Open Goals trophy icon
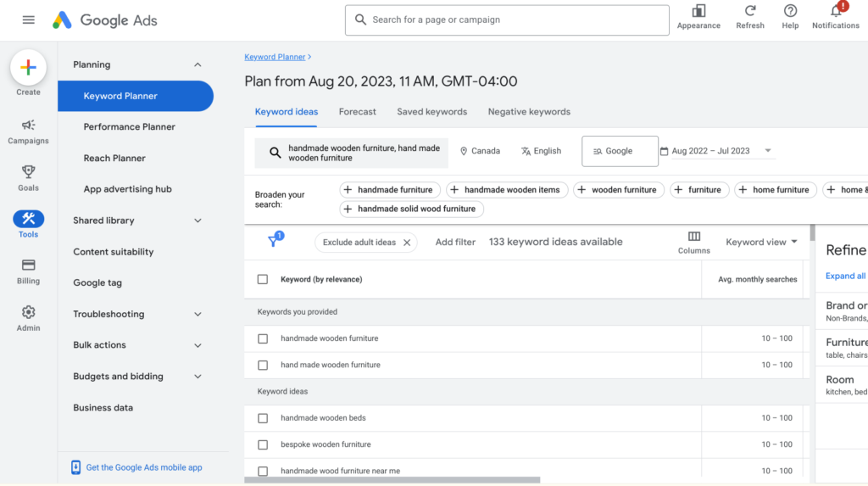The height and width of the screenshot is (486, 868). (28, 172)
